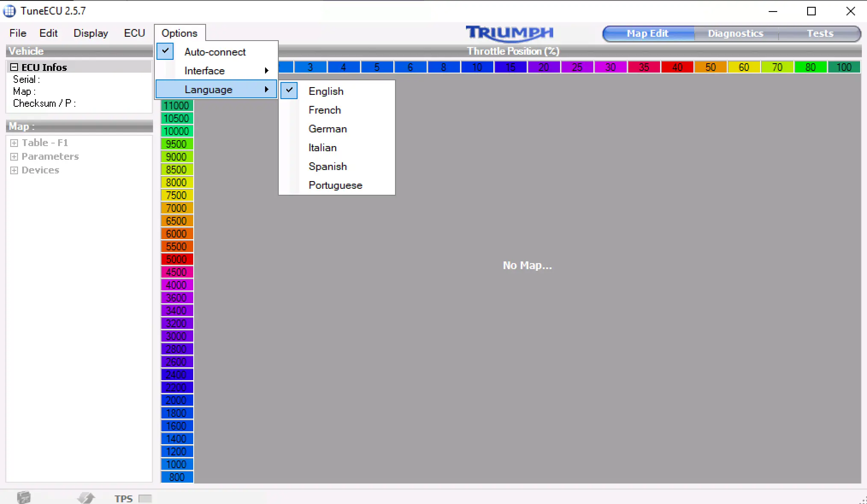Open the Interface submenu

(x=204, y=70)
